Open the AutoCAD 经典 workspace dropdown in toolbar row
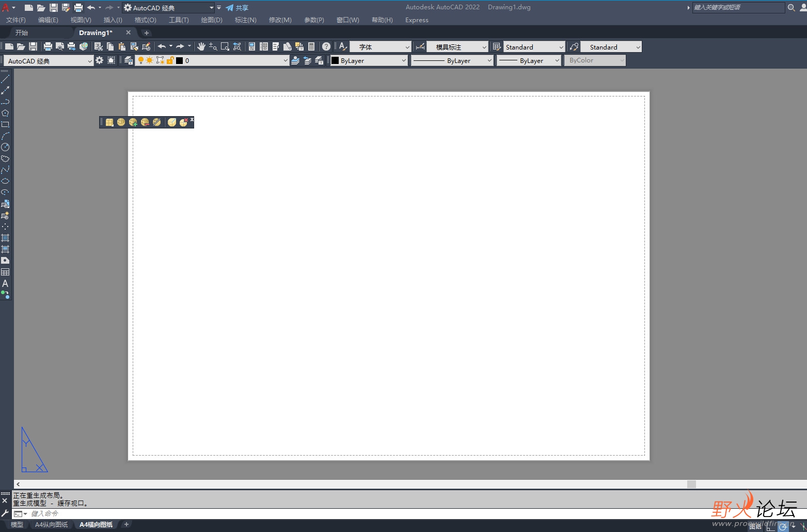 (x=48, y=61)
